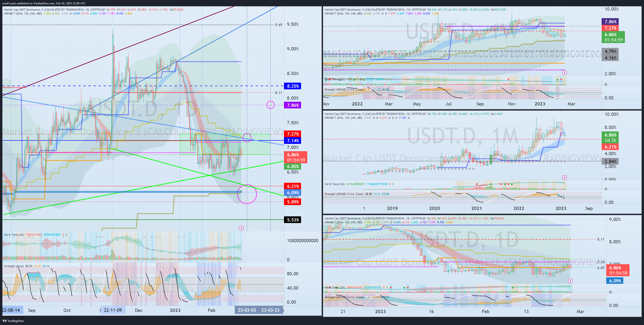Open the main chart MRHAB-T indicator legend
The image size is (644, 325).
tap(68, 14)
